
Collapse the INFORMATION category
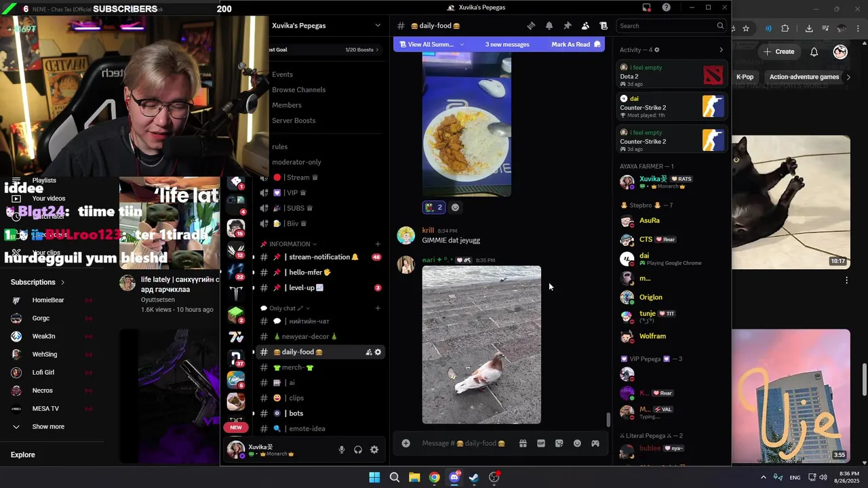[x=290, y=244]
